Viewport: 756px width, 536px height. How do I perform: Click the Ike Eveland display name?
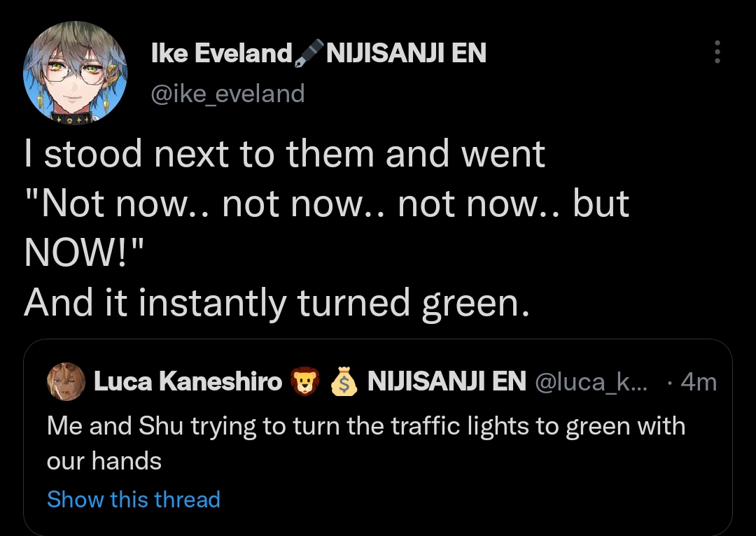(221, 53)
